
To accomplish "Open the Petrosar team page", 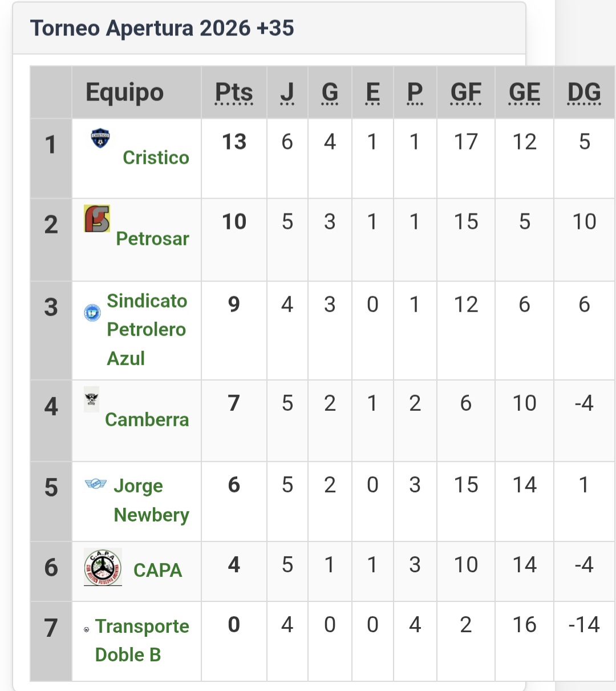I will click(152, 239).
